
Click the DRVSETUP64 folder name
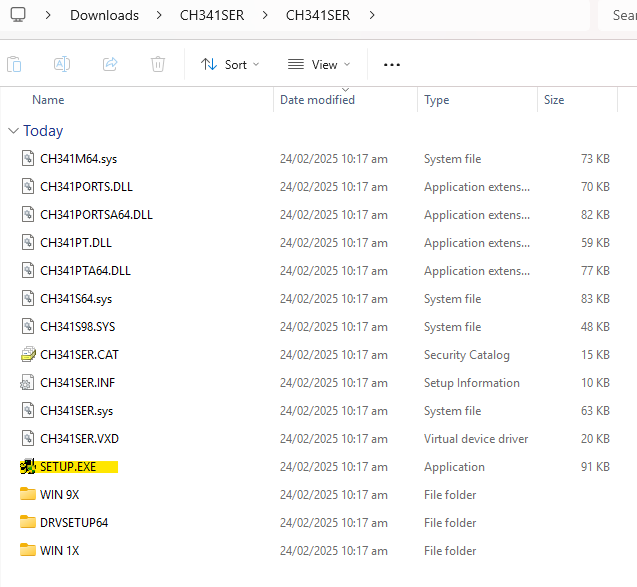(74, 523)
